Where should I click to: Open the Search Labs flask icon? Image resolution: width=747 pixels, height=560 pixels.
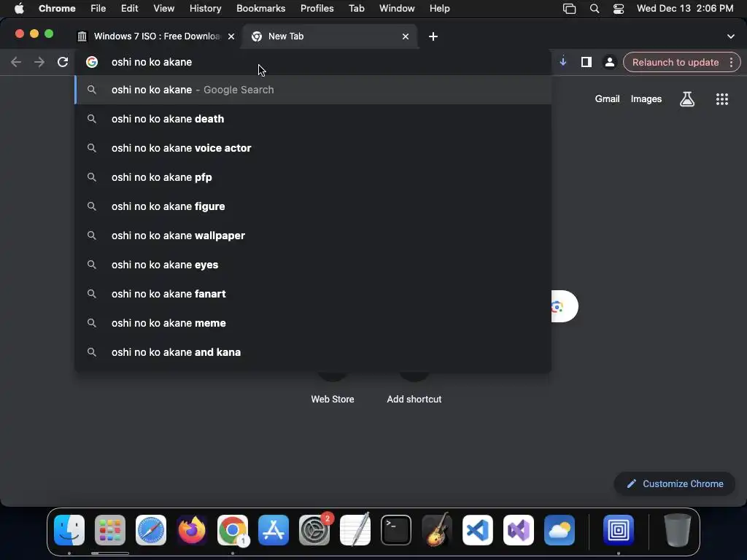coord(687,99)
